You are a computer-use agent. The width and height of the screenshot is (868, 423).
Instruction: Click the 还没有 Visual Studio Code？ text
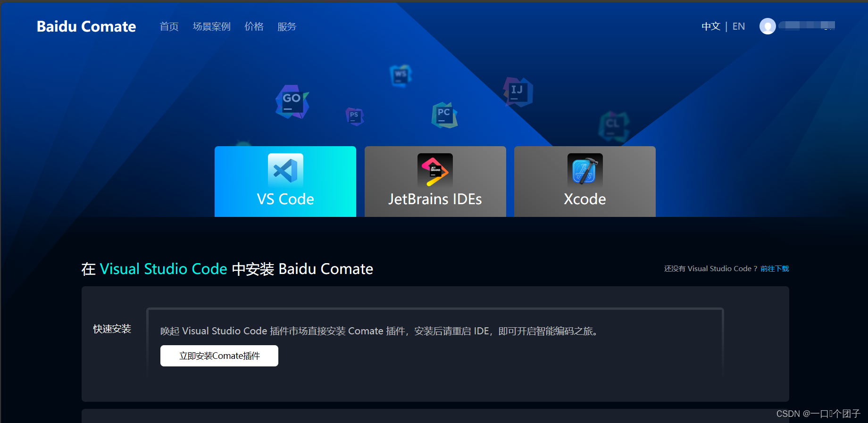click(x=710, y=268)
